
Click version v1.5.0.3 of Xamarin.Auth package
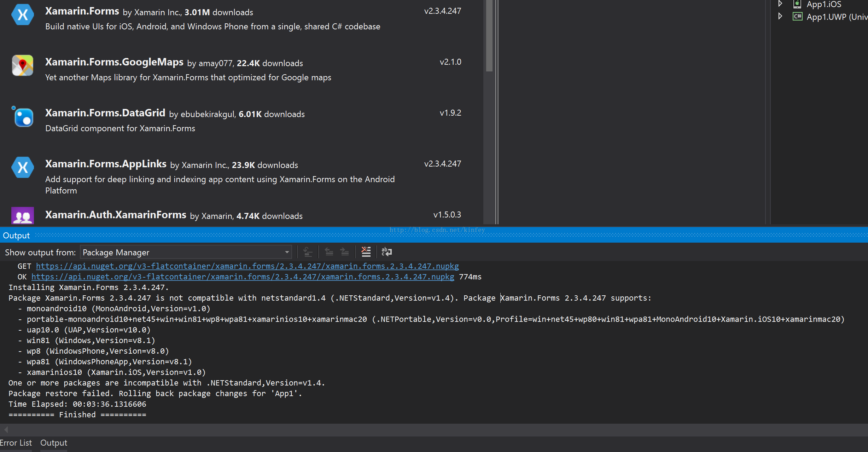[x=447, y=215]
